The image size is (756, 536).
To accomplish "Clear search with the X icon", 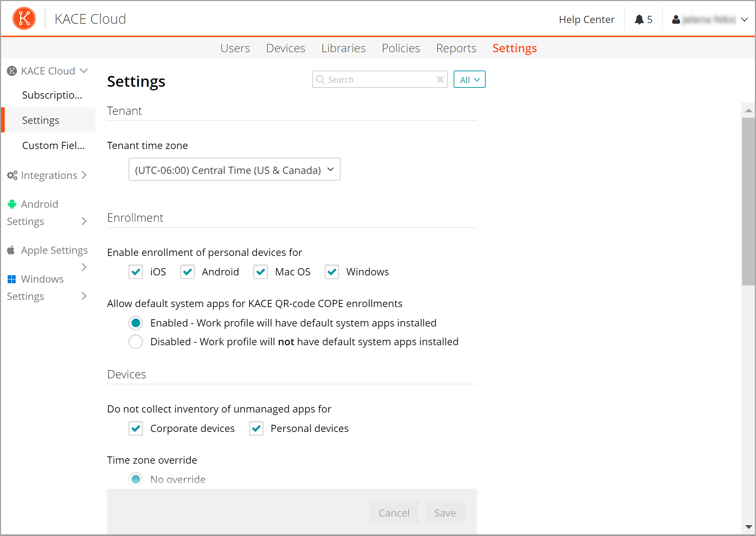I will coord(440,80).
